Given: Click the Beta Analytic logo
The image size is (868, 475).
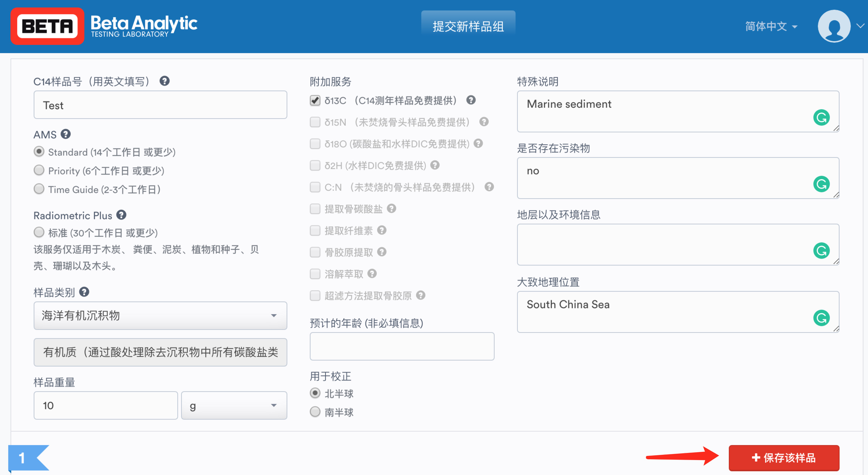Looking at the screenshot, I should pyautogui.click(x=104, y=26).
